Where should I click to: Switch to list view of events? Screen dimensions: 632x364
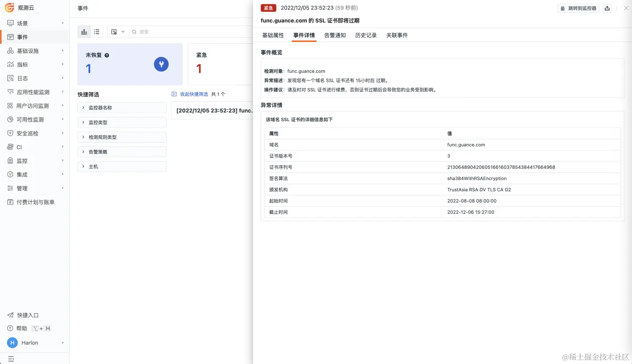[96, 32]
